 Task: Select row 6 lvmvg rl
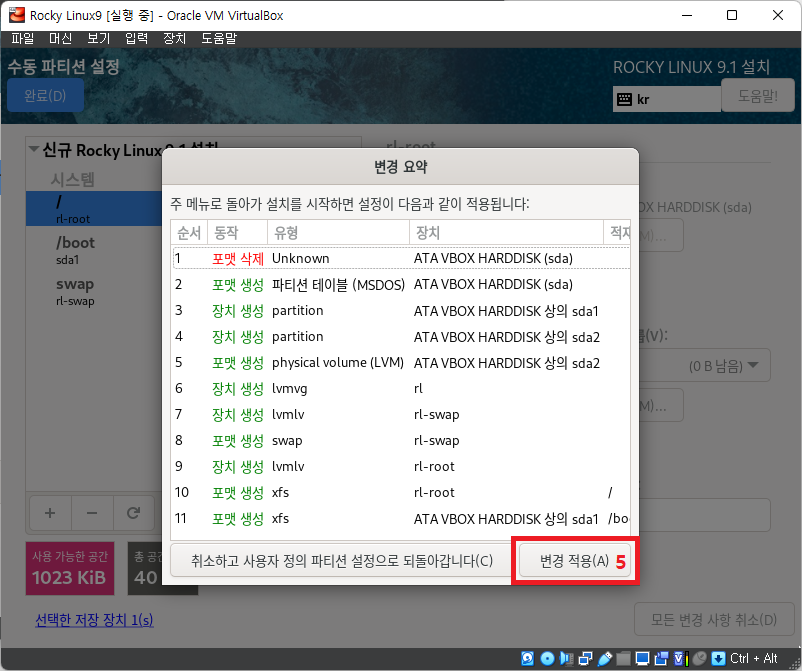point(401,389)
